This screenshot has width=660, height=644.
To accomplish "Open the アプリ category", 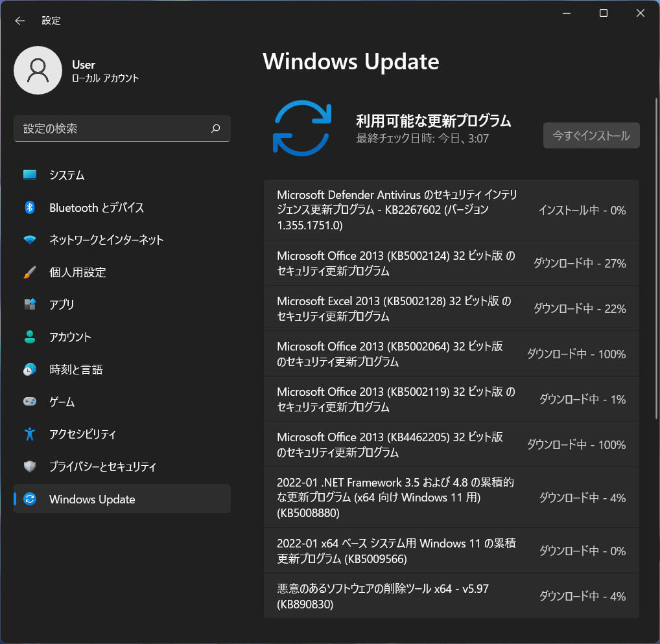I will pos(122,304).
